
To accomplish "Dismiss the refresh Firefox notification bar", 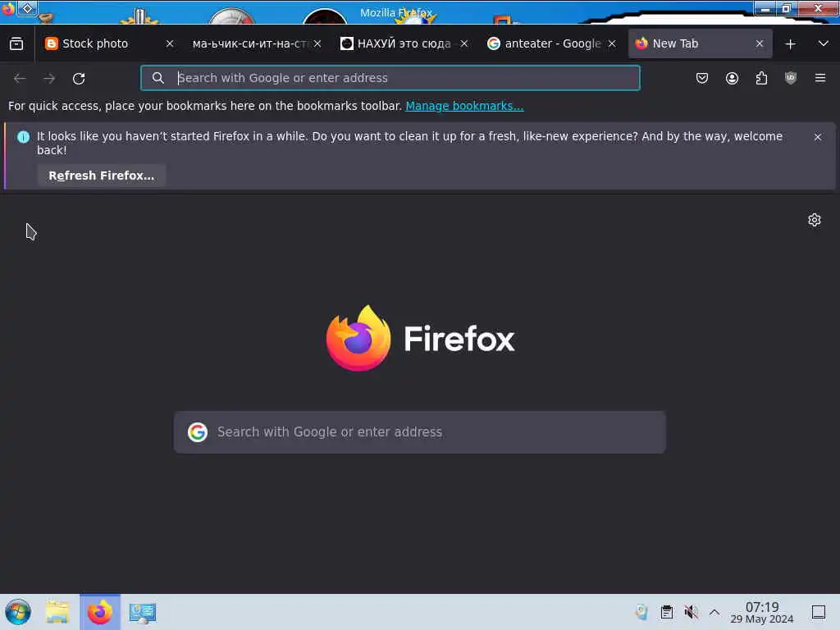I will coord(818,137).
